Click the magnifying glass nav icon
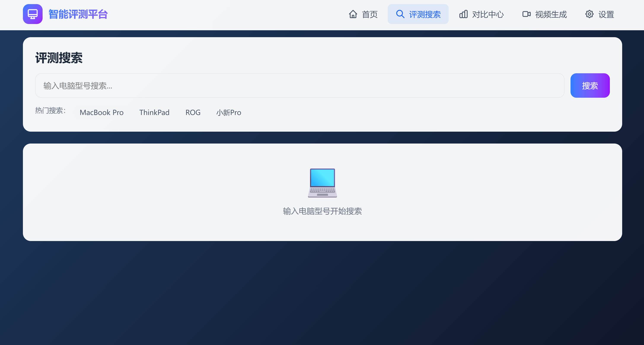The width and height of the screenshot is (644, 345). coord(400,14)
